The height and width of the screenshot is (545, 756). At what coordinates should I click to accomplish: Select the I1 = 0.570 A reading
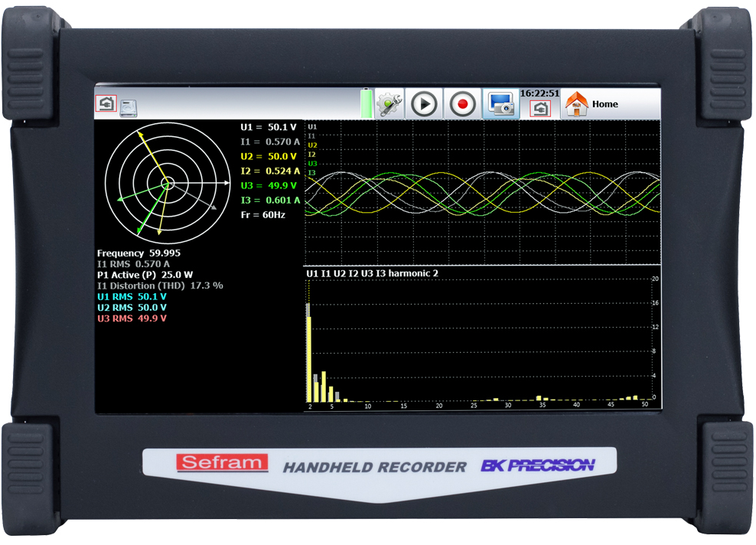270,142
